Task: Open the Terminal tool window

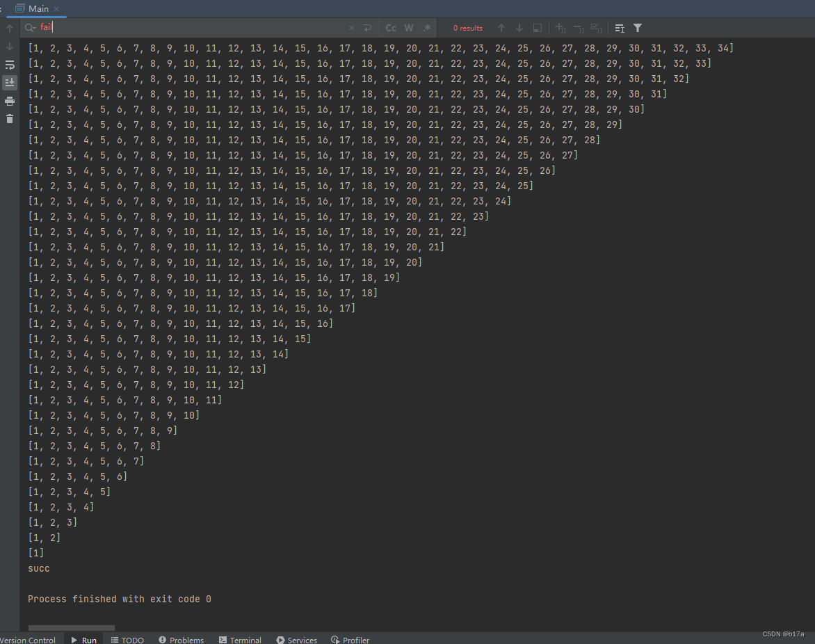Action: [x=240, y=639]
